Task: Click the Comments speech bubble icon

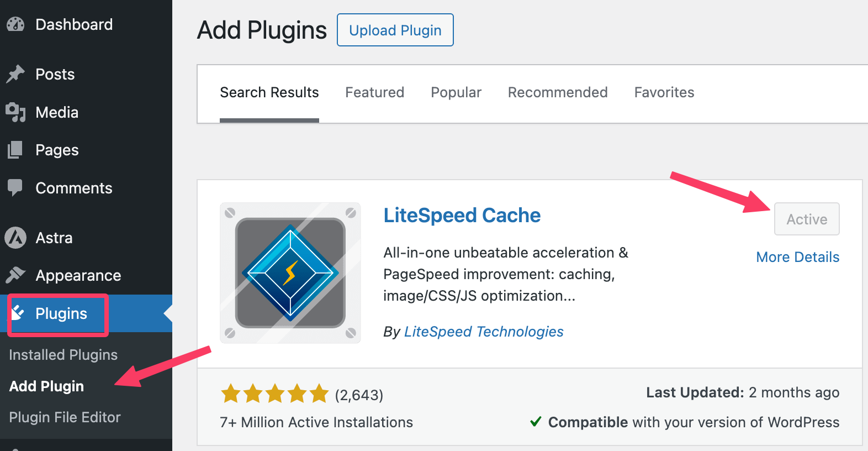Action: 15,188
